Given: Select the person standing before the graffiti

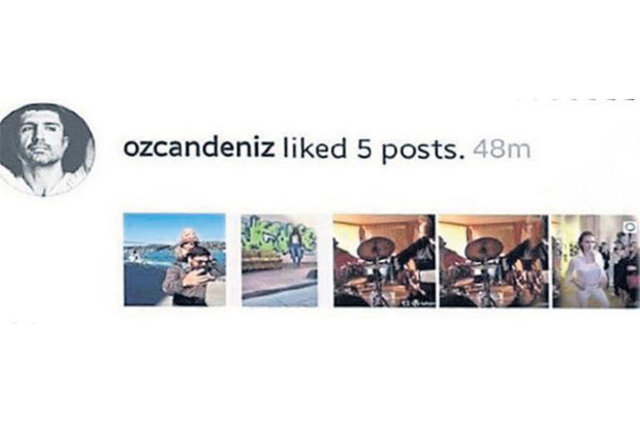Looking at the screenshot, I should pyautogui.click(x=295, y=247).
